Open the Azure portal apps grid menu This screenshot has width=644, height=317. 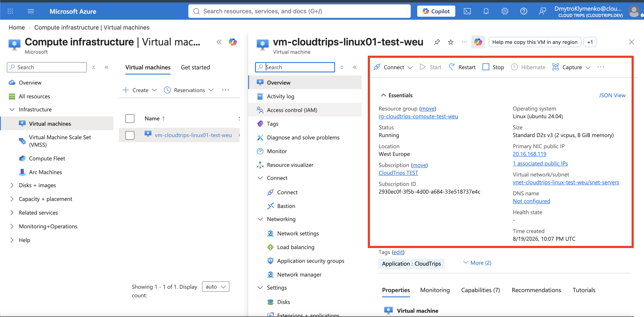10,11
